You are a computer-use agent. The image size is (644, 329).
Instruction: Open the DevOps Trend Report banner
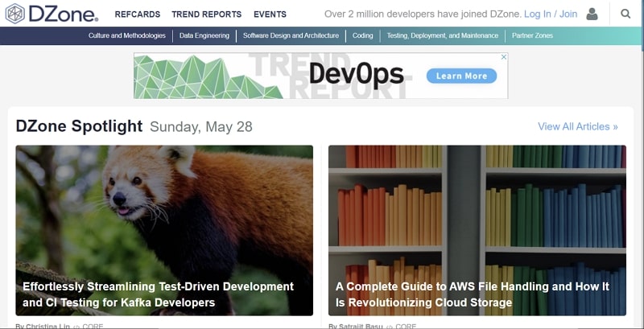coord(320,76)
